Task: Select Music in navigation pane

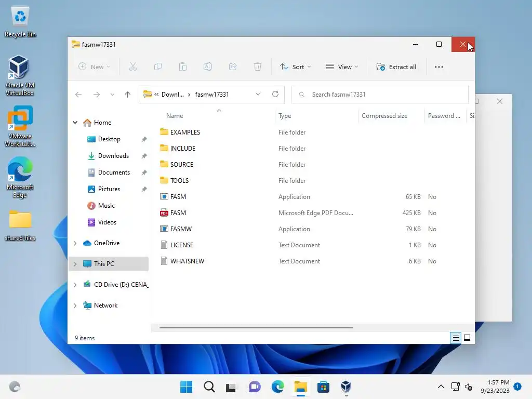Action: pyautogui.click(x=106, y=206)
